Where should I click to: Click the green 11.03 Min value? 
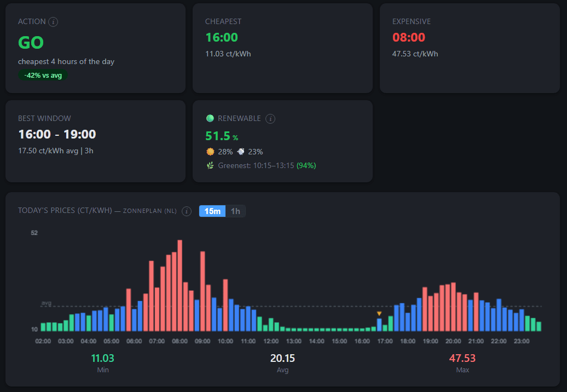[103, 358]
